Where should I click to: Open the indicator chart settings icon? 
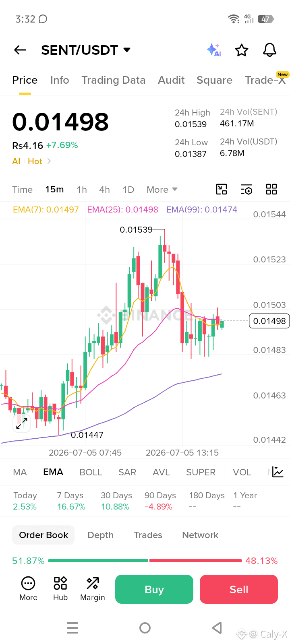click(278, 472)
